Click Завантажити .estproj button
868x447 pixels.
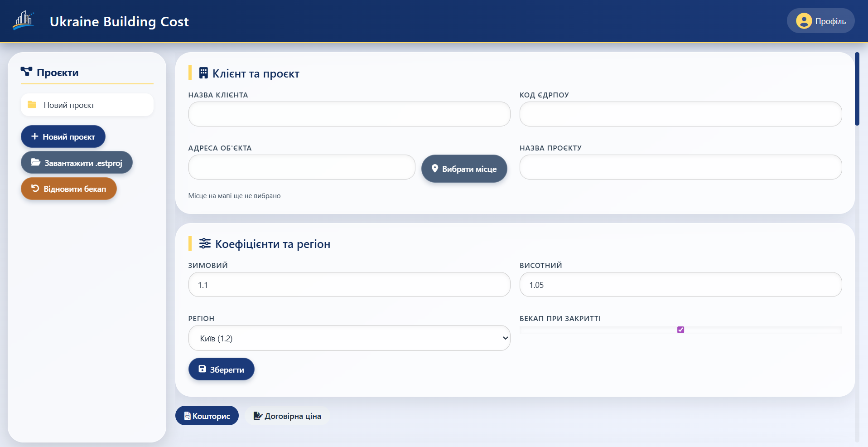click(77, 162)
